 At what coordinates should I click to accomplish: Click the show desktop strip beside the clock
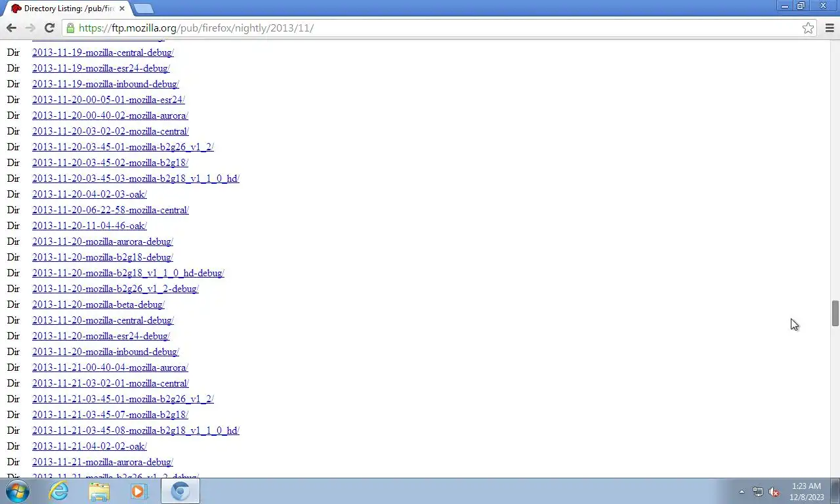(835, 491)
